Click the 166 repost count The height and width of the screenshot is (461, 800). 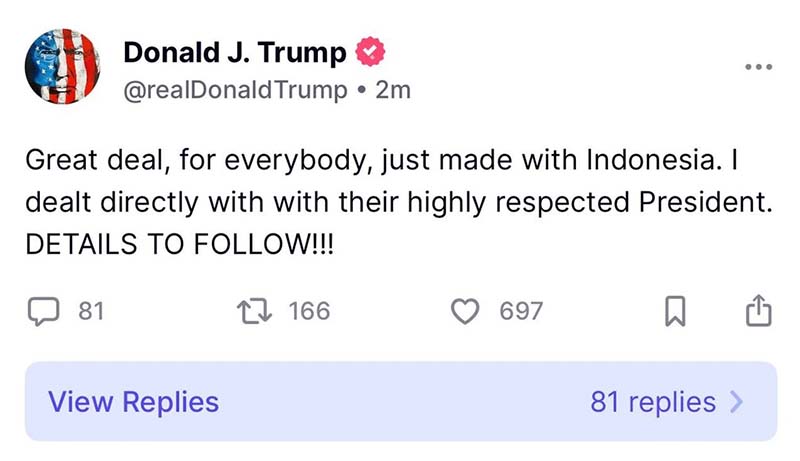(309, 311)
